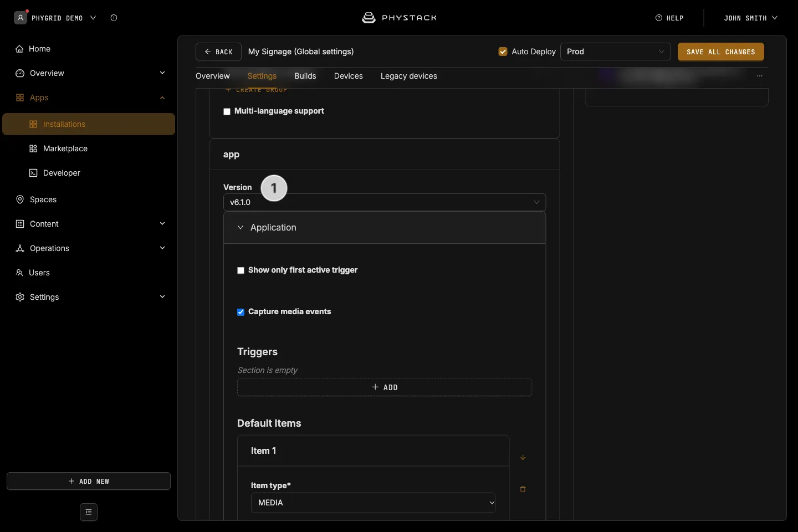Click the Phygrid Demo account avatar icon
Viewport: 798px width, 532px height.
coord(21,18)
